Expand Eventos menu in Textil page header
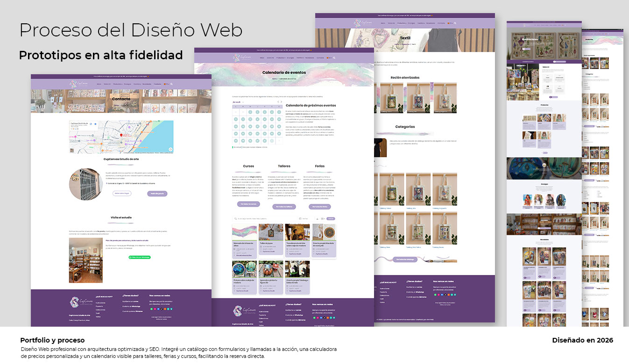Image resolution: width=629 pixels, height=364 pixels. tap(421, 23)
